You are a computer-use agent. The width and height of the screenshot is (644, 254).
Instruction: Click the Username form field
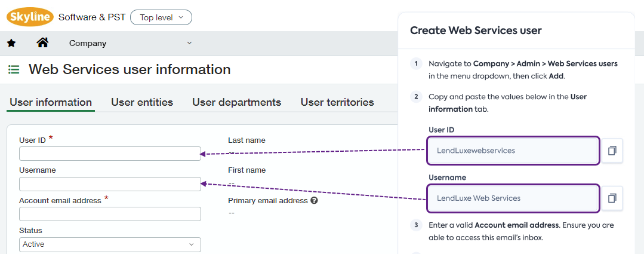110,184
